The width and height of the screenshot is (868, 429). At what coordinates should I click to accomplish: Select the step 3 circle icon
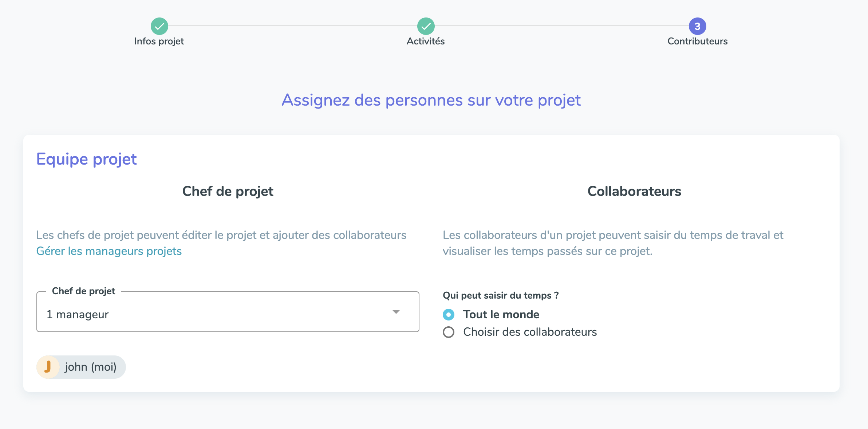click(x=698, y=26)
